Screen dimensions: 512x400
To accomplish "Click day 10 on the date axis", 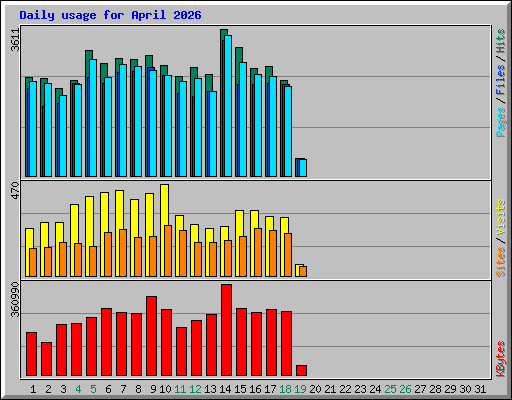I will coord(165,389).
